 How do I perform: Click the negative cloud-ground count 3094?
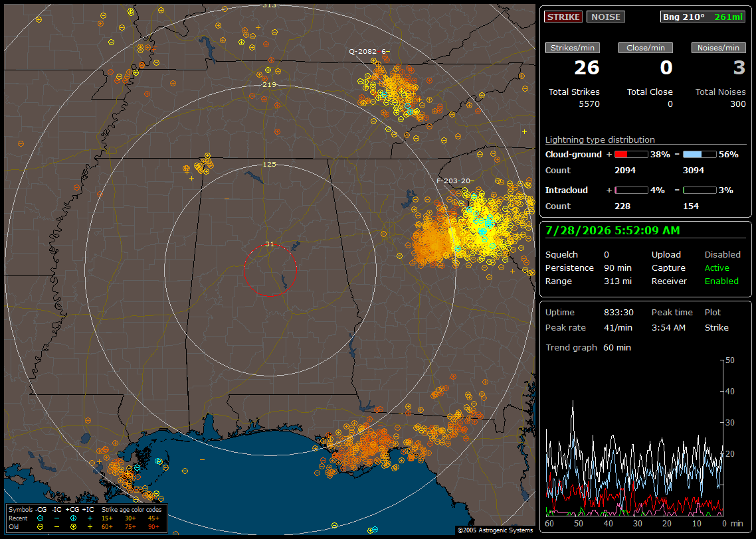coord(694,171)
